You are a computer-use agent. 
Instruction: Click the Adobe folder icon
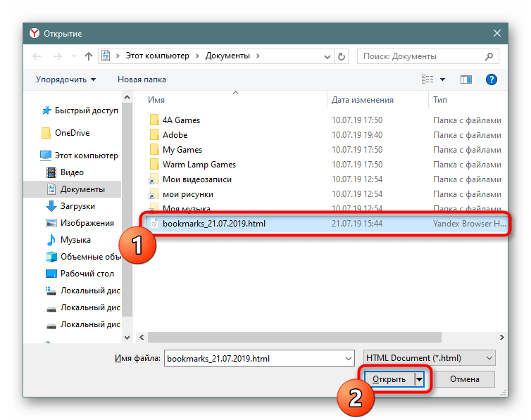pos(154,134)
